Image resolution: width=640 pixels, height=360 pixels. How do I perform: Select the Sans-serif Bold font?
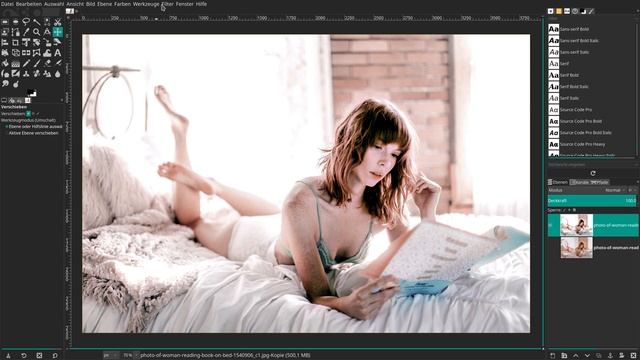574,29
